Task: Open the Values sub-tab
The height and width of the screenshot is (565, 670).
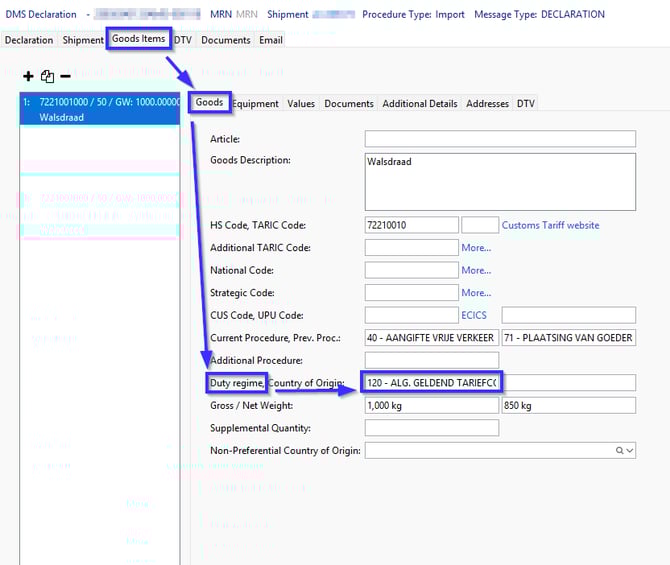Action: (301, 103)
